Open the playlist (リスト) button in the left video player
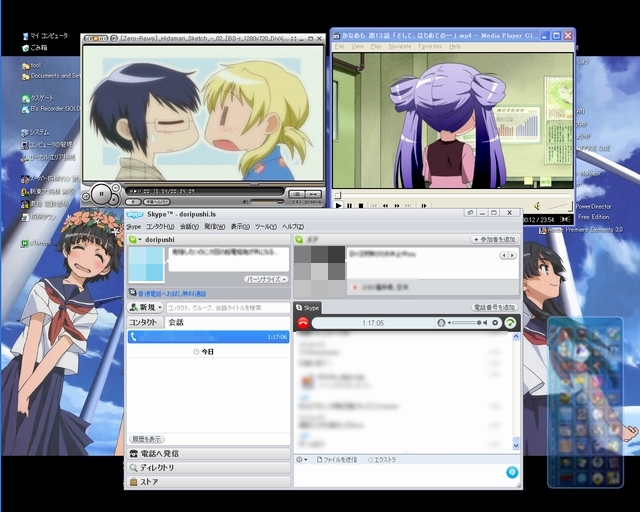The height and width of the screenshot is (512, 640). (297, 194)
